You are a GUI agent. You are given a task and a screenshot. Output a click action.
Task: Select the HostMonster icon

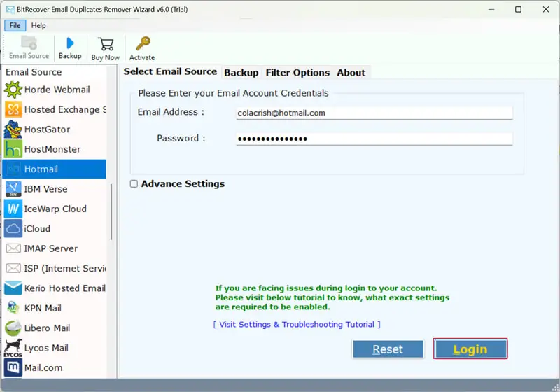[13, 149]
